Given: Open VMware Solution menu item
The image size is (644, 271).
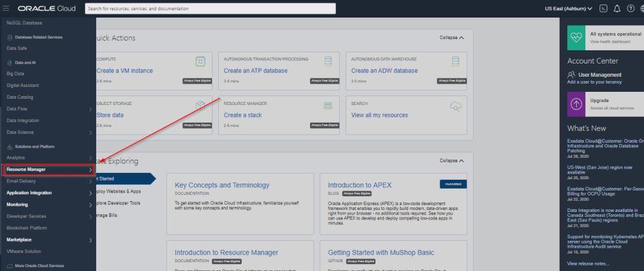Looking at the screenshot, I should [x=24, y=252].
